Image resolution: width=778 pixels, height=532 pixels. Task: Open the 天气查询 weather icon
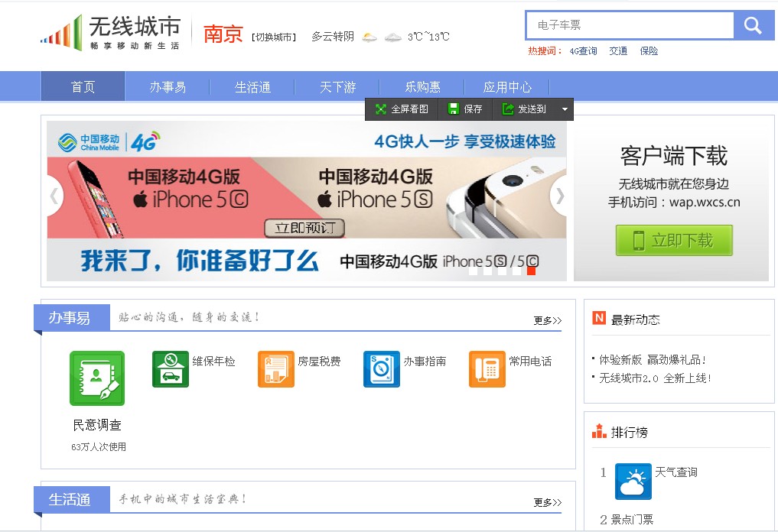click(633, 482)
